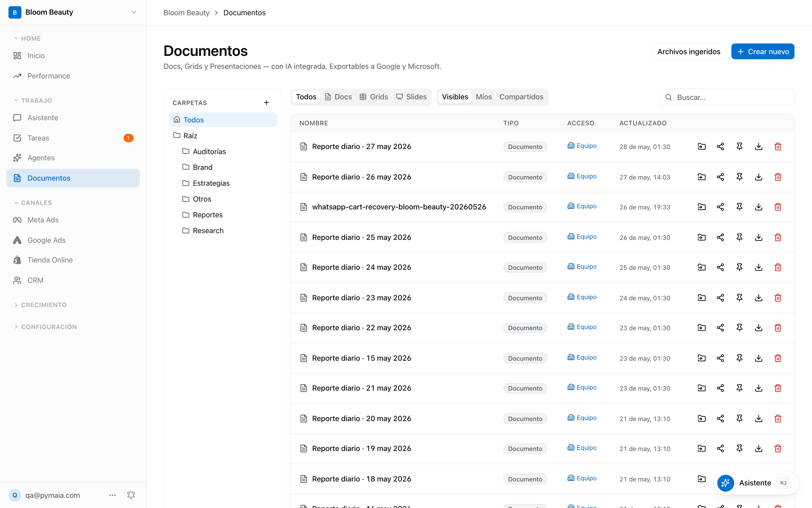Add a new folder in Carpetas
Image resolution: width=812 pixels, height=508 pixels.
(266, 102)
